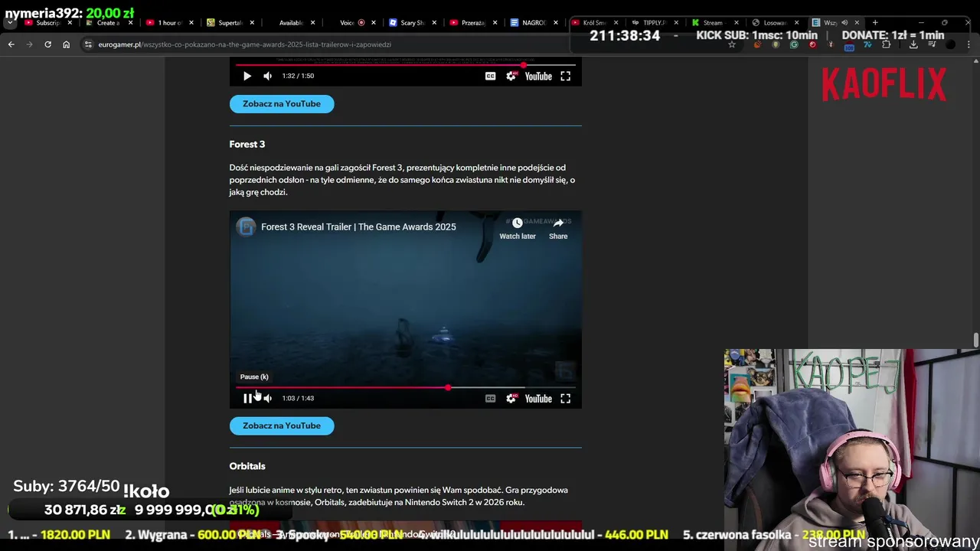The width and height of the screenshot is (980, 551).
Task: Click Zobacz na YouTube above Forest 3 heading
Action: pos(282,103)
